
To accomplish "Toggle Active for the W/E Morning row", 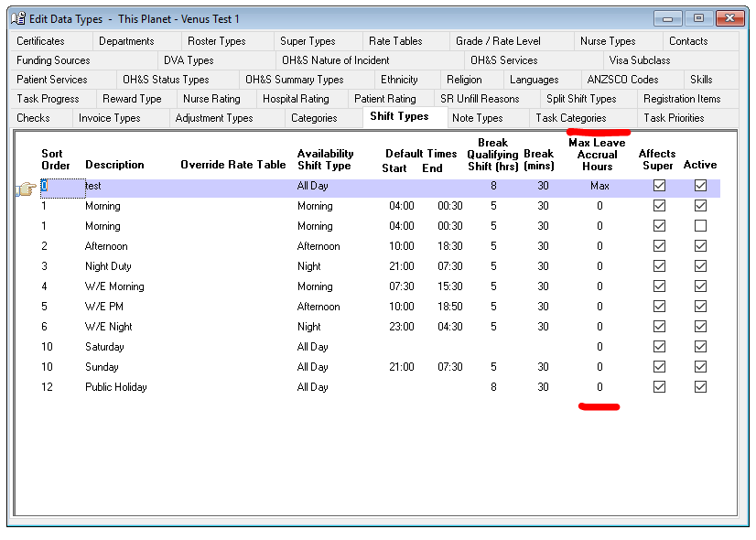I will (x=700, y=286).
